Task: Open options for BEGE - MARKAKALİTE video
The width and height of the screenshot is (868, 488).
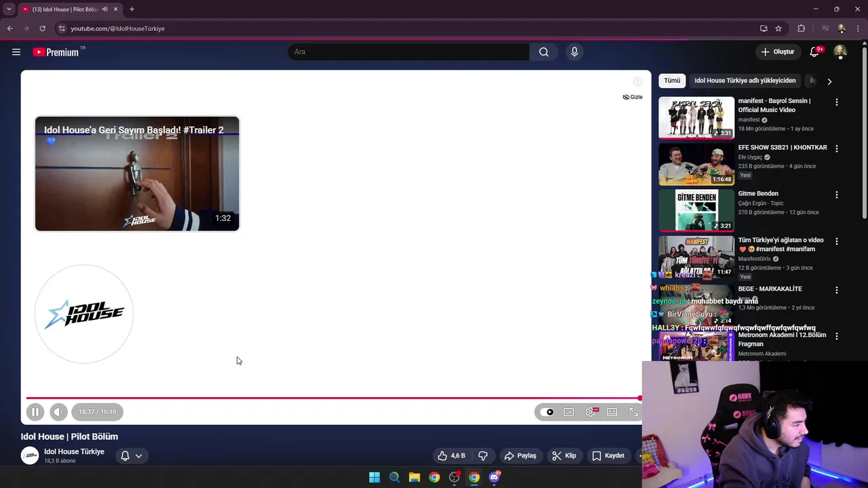Action: pyautogui.click(x=836, y=290)
